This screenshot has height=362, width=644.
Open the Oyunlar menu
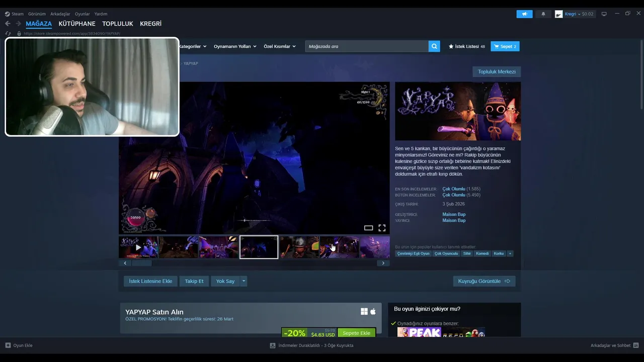pyautogui.click(x=83, y=14)
